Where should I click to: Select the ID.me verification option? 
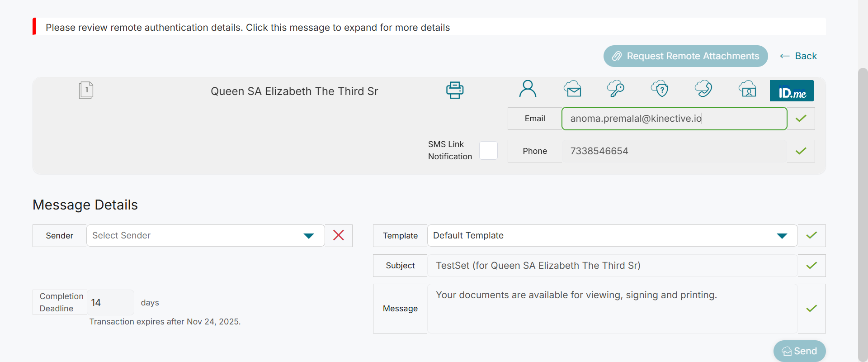tap(792, 91)
